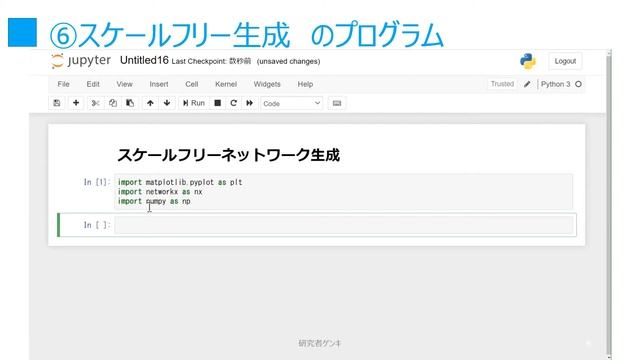This screenshot has height=360, width=640.
Task: Click the import matplotlib.pyplot as plt line
Action: click(x=180, y=182)
